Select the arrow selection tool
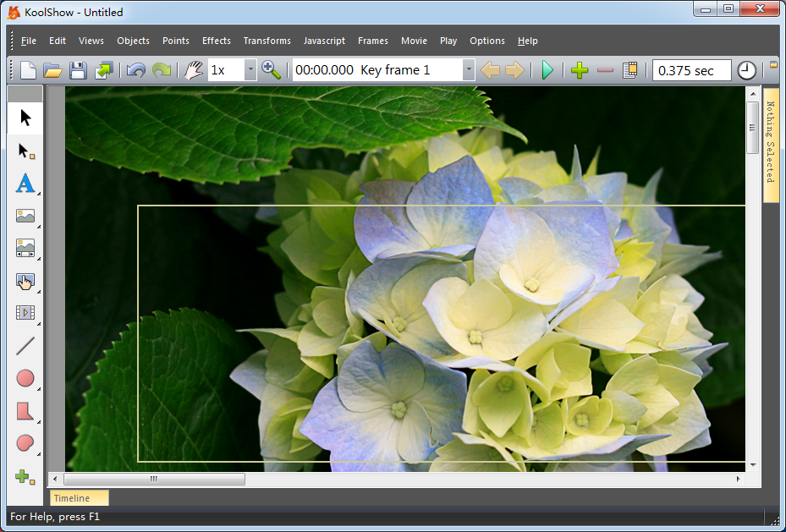 pos(25,118)
